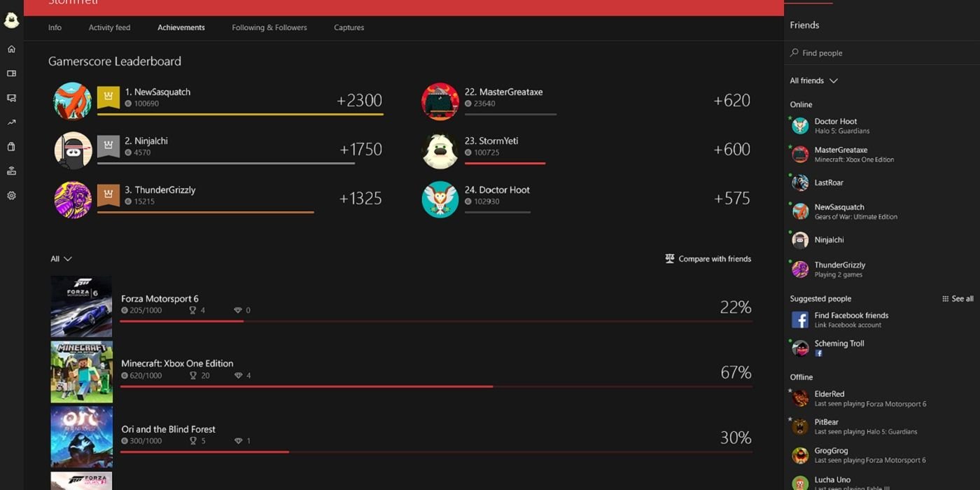Click the "24. Doctor Hoot" leaderboard name
The width and height of the screenshot is (980, 490).
click(x=497, y=190)
